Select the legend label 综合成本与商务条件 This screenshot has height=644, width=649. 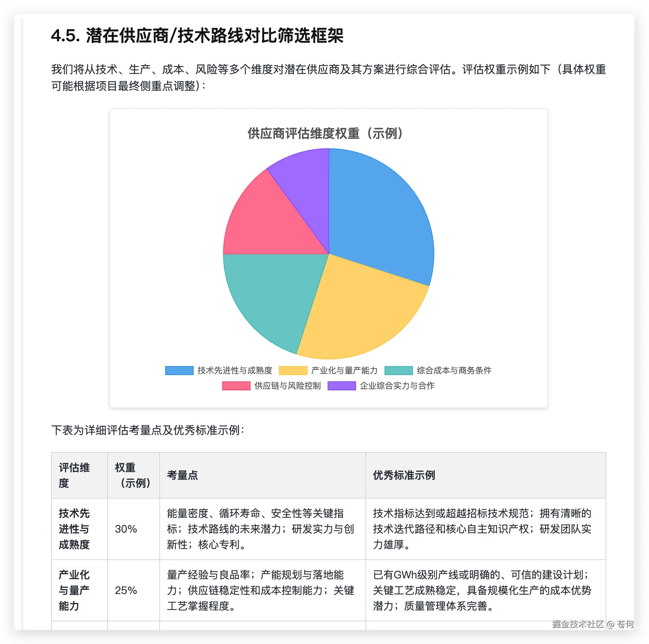[x=454, y=371]
